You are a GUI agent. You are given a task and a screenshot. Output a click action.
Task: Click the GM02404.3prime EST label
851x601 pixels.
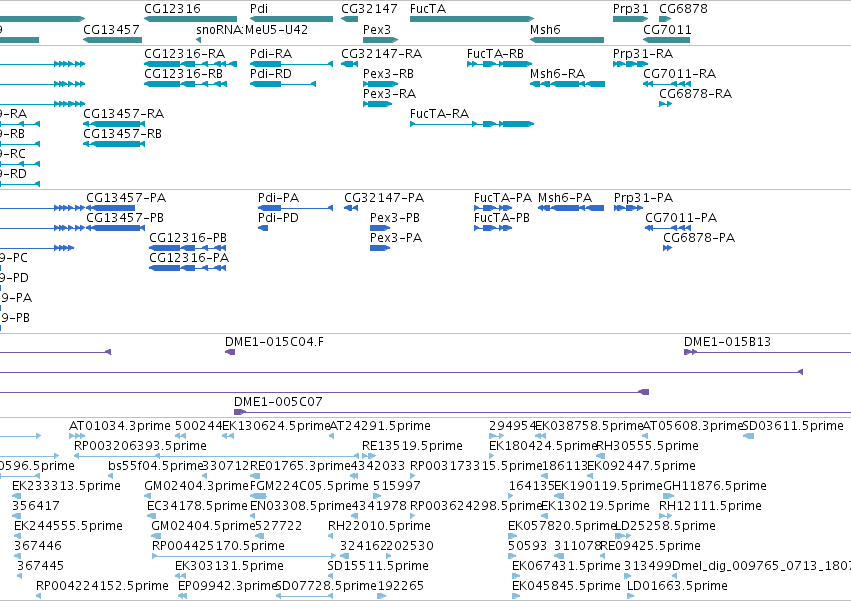pos(196,485)
